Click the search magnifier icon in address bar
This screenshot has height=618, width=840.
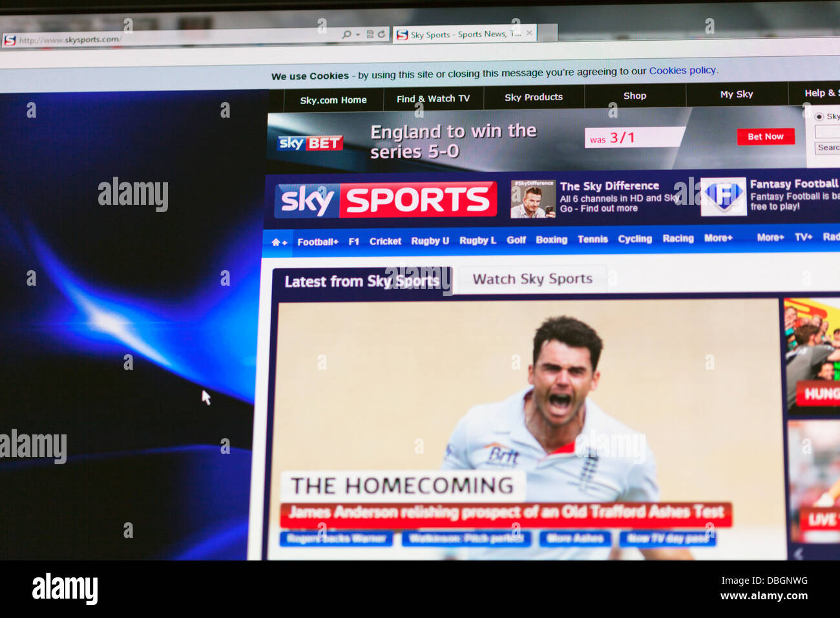click(x=347, y=34)
